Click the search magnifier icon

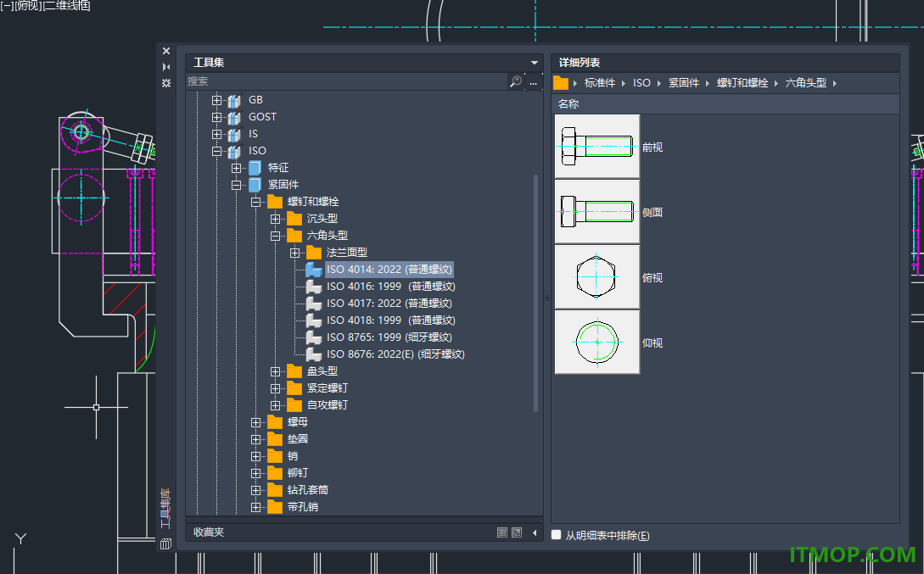point(516,81)
